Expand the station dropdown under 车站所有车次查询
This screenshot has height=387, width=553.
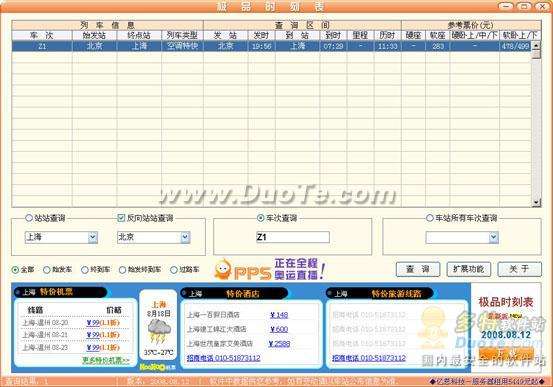(x=494, y=237)
